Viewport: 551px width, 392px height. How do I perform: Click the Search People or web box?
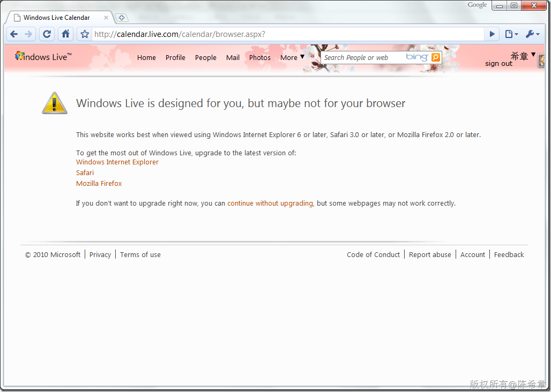(x=363, y=57)
